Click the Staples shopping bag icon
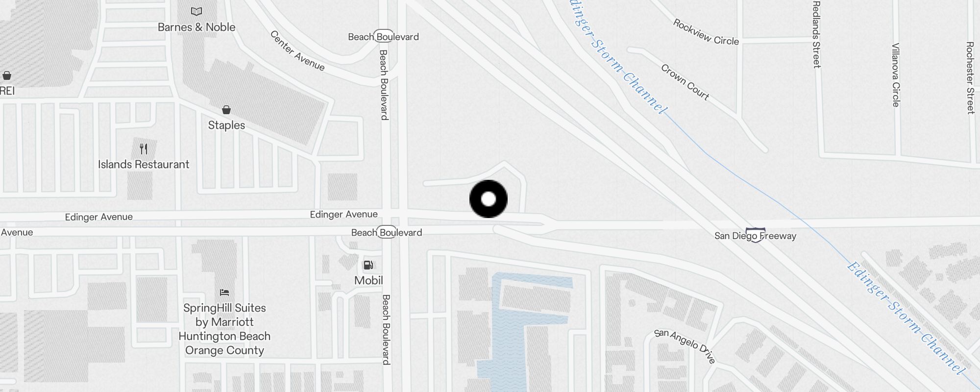The width and height of the screenshot is (980, 392). [x=226, y=109]
